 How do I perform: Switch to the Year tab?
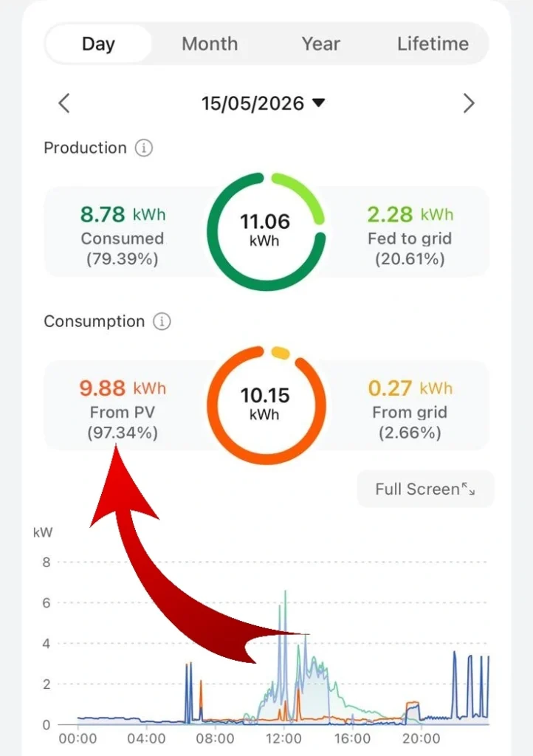(321, 44)
